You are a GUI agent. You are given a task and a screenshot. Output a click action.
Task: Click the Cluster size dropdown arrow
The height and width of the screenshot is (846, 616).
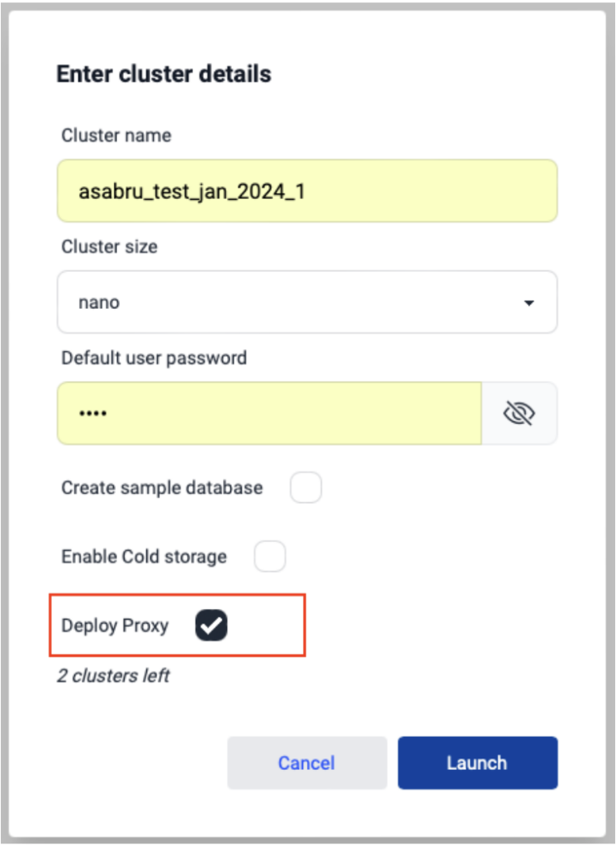click(x=532, y=302)
